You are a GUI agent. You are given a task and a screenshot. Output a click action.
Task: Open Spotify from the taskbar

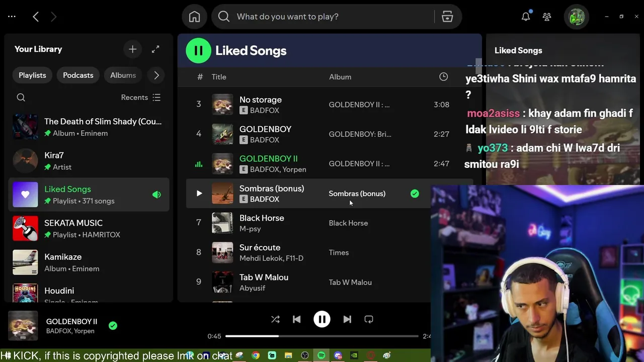[x=321, y=355]
